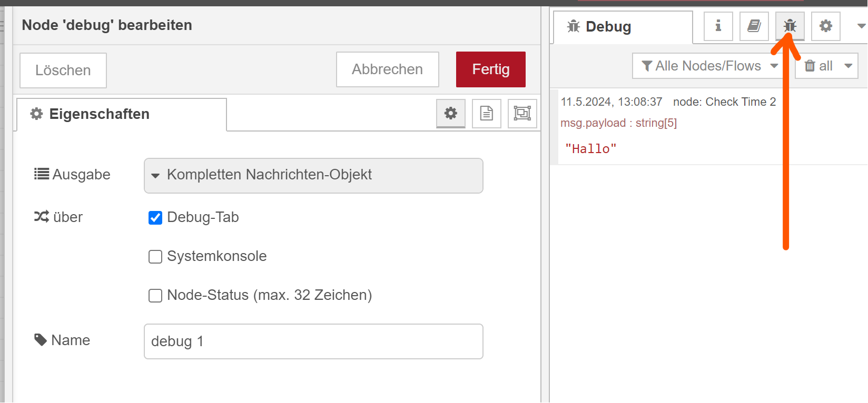868x403 pixels.
Task: Focus the Name input field
Action: (x=313, y=341)
